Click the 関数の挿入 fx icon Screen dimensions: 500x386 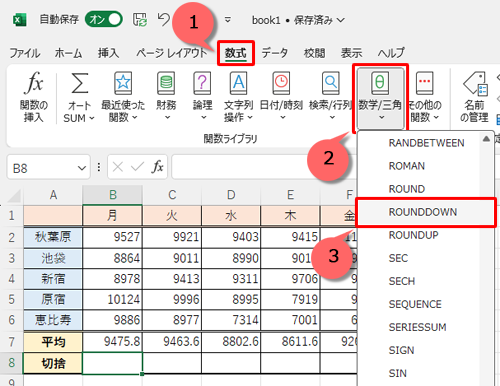point(34,83)
